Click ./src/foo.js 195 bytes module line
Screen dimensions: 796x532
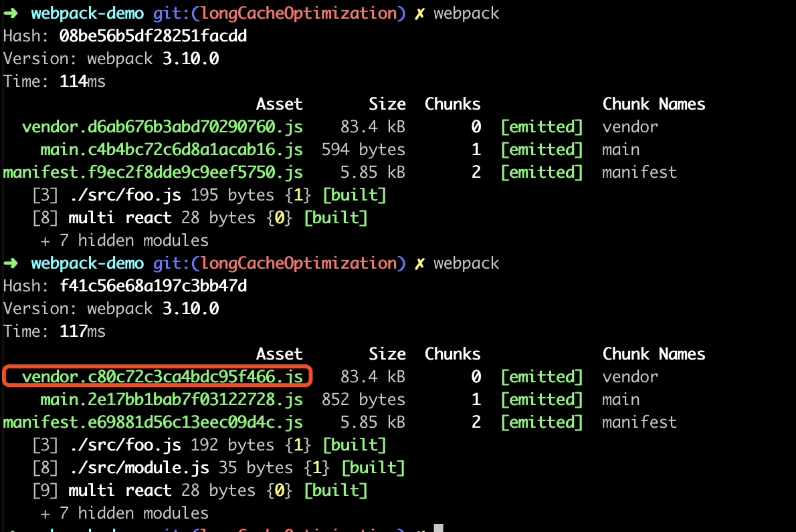pos(209,195)
